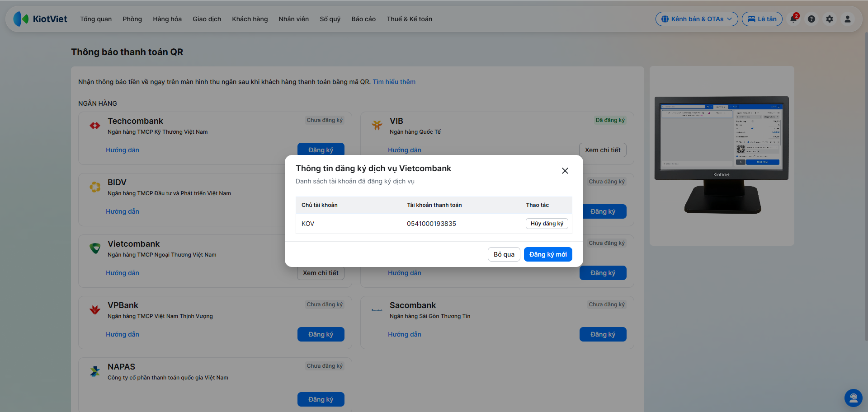868x412 pixels.
Task: Open the notifications bell
Action: 793,19
